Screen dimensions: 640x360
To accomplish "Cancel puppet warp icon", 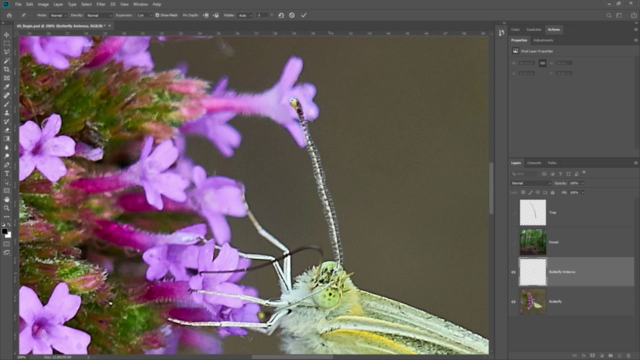I will tap(292, 15).
